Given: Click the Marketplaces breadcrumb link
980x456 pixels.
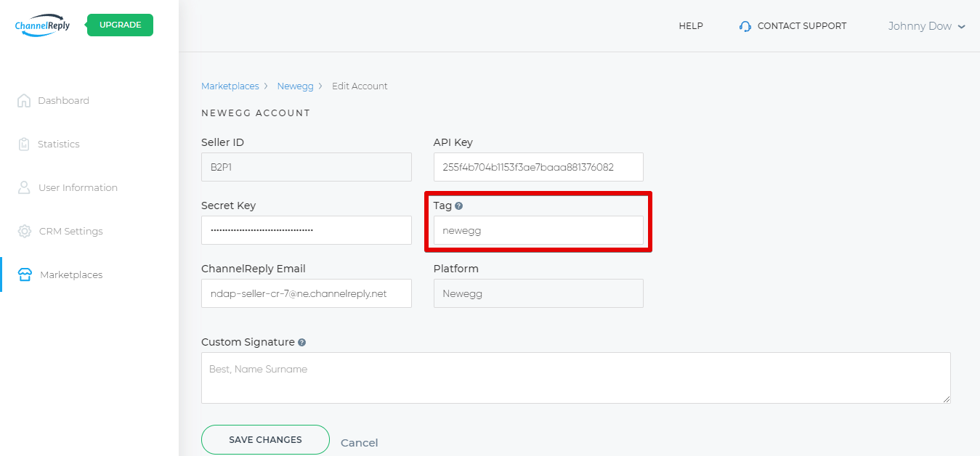Looking at the screenshot, I should click(x=230, y=86).
